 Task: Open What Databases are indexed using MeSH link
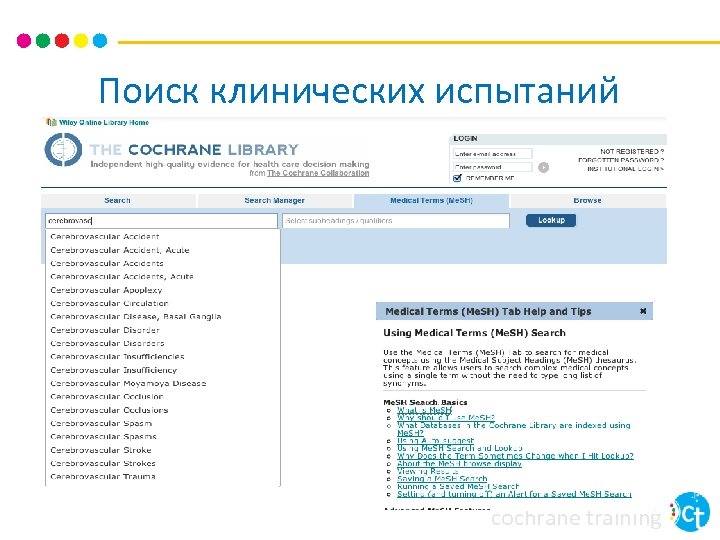(x=513, y=429)
